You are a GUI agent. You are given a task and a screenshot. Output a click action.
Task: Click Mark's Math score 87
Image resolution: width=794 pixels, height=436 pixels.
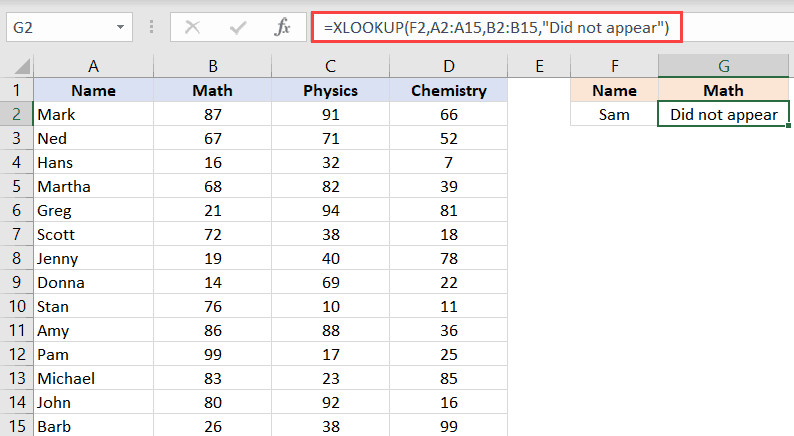(213, 114)
